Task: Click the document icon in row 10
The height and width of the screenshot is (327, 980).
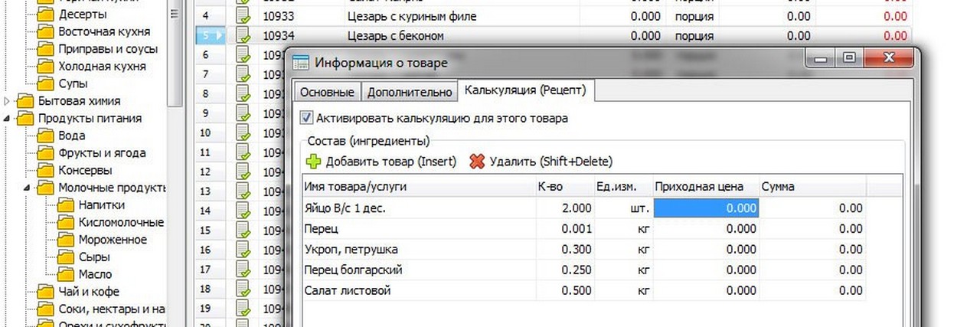Action: pyautogui.click(x=243, y=133)
